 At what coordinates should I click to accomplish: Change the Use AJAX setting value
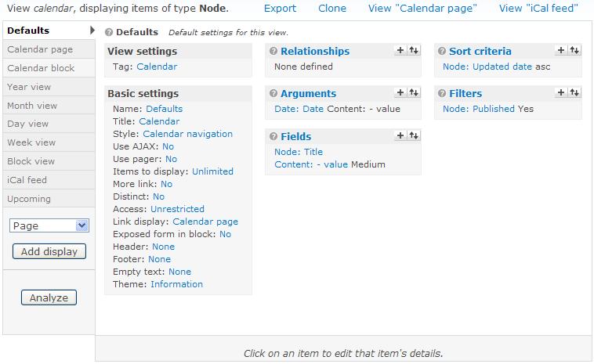(168, 146)
